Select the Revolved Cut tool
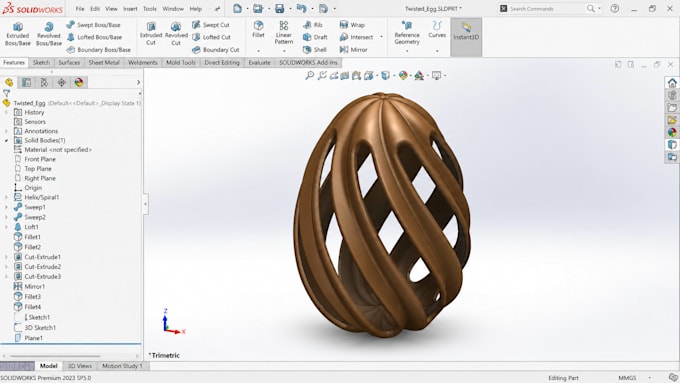The width and height of the screenshot is (680, 383). pyautogui.click(x=176, y=34)
